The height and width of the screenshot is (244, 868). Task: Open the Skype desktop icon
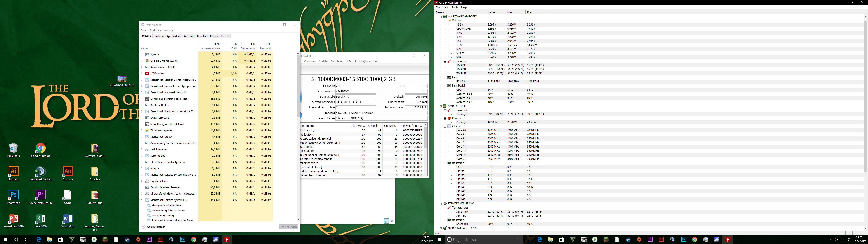pos(68,195)
